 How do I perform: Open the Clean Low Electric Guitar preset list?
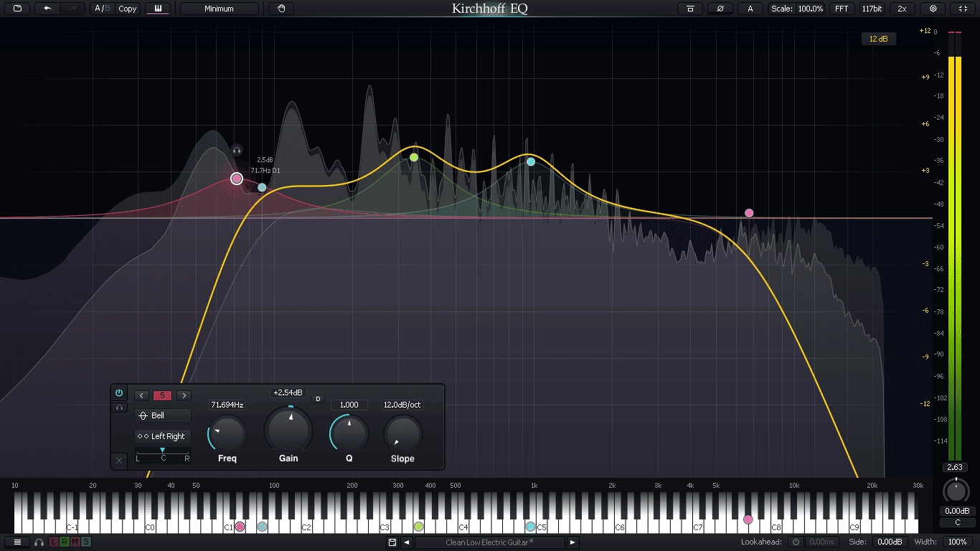pyautogui.click(x=490, y=542)
